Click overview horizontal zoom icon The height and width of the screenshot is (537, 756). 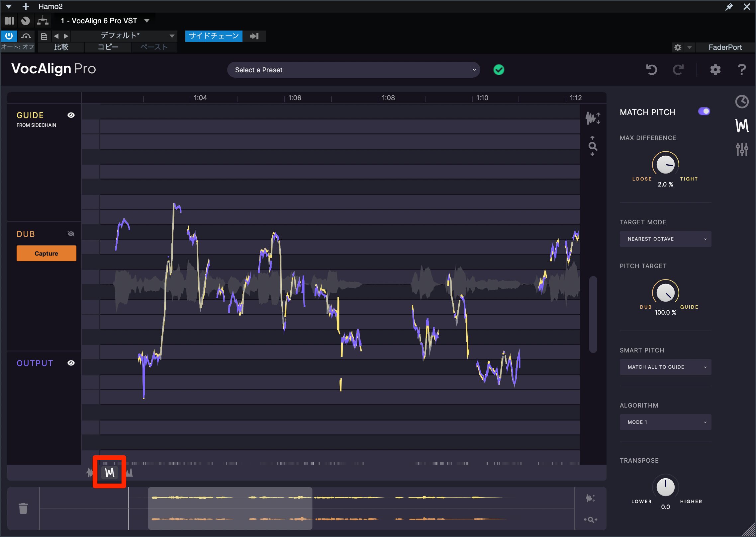(591, 520)
